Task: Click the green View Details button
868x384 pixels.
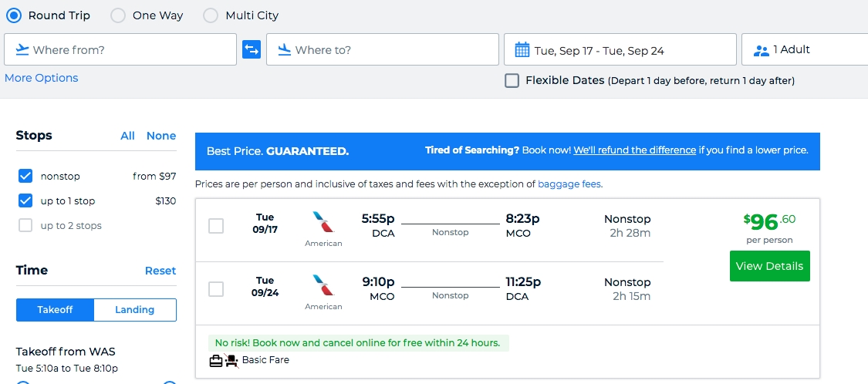Action: click(x=769, y=266)
